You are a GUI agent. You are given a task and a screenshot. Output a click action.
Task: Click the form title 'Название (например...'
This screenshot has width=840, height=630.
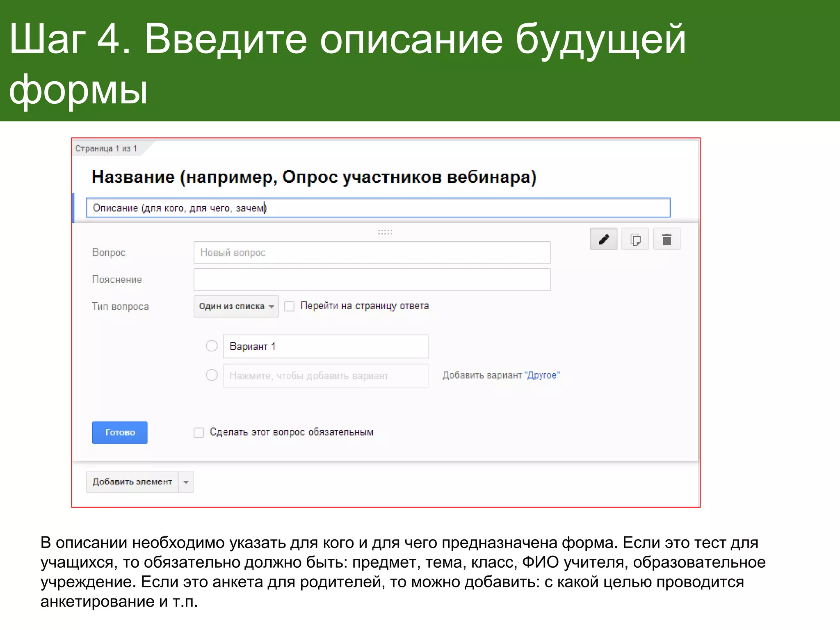[x=314, y=177]
